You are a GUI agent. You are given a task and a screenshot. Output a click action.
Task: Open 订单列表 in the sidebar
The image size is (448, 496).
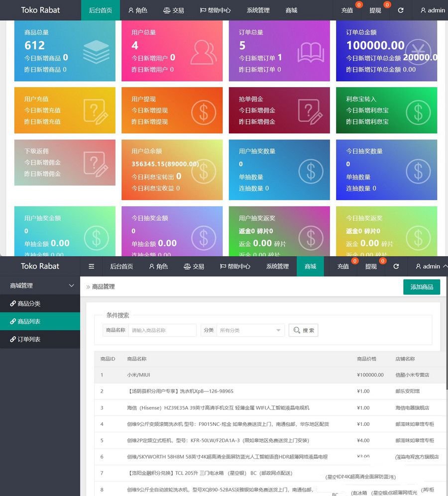(28, 339)
